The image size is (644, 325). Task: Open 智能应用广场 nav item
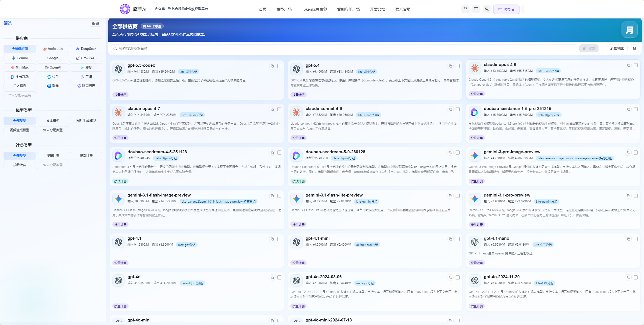click(x=349, y=9)
